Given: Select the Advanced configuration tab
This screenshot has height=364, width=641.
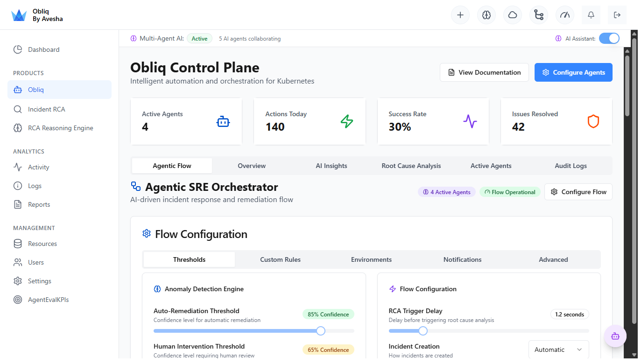Looking at the screenshot, I should [x=553, y=259].
